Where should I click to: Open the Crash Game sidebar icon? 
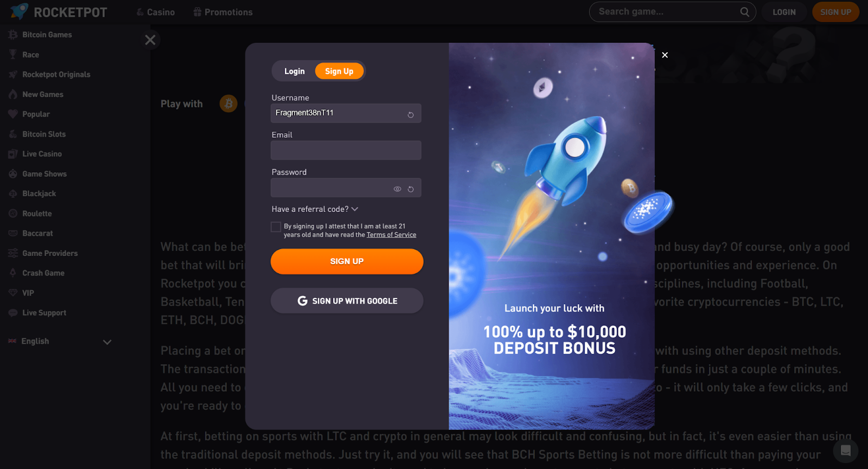click(x=13, y=273)
